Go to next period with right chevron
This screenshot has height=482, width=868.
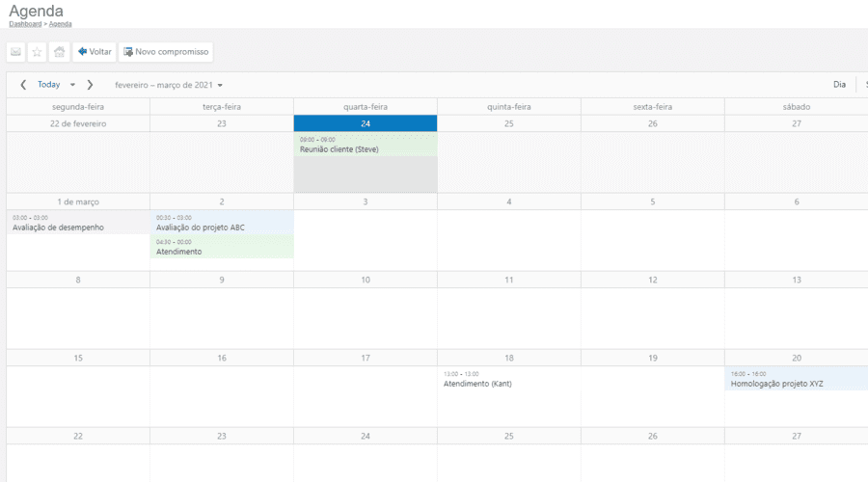(90, 85)
